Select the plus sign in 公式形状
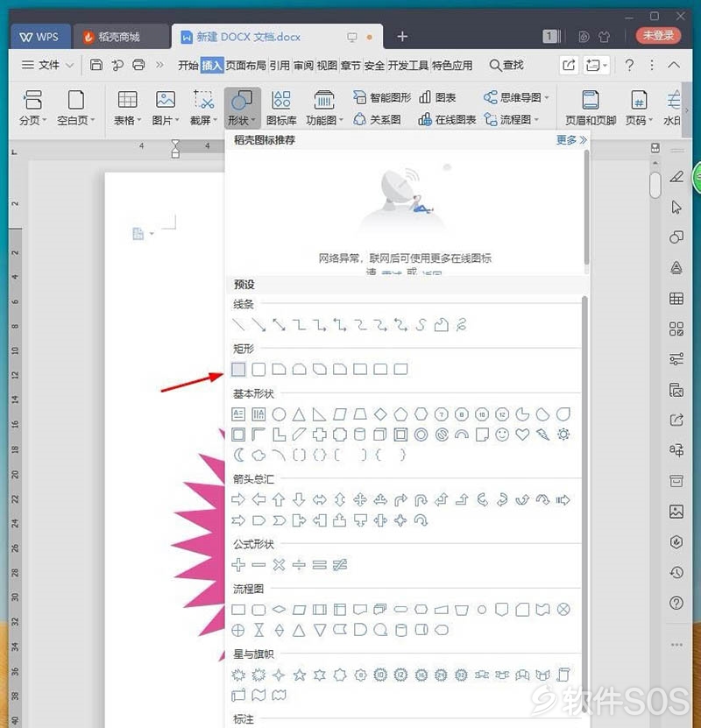The image size is (701, 728). click(238, 564)
